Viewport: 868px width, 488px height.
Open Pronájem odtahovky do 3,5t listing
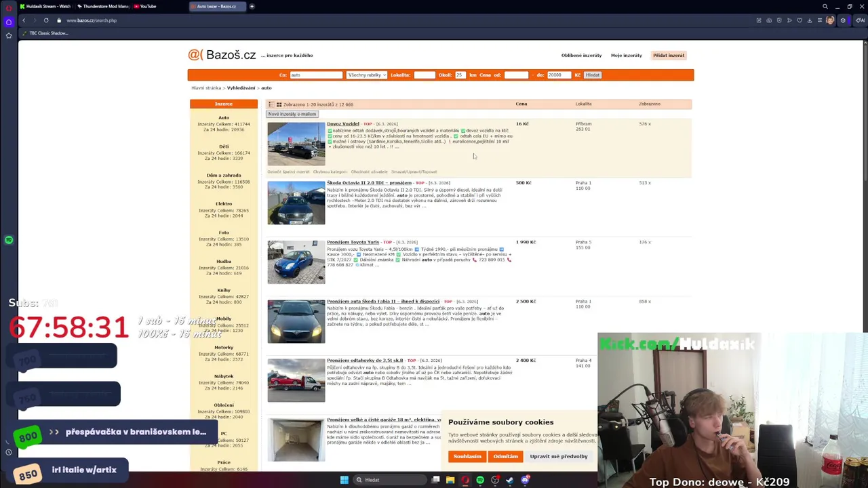point(365,361)
